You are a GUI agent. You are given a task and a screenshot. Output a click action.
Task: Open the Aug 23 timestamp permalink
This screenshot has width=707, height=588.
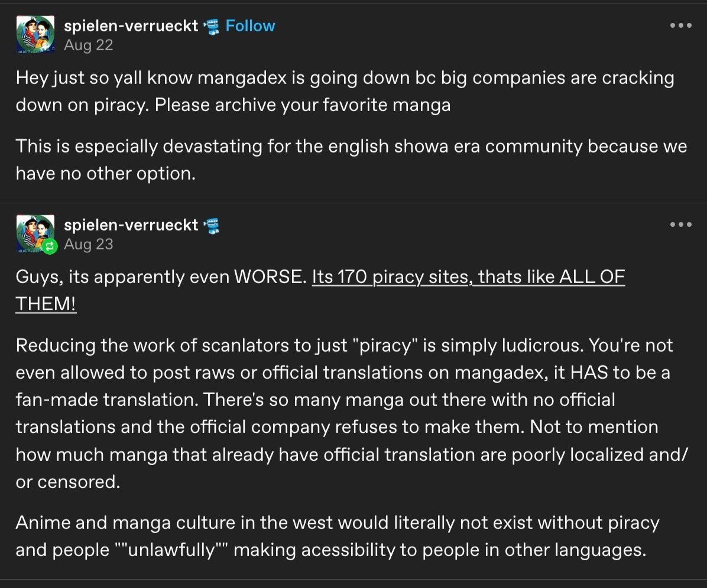[x=88, y=244]
